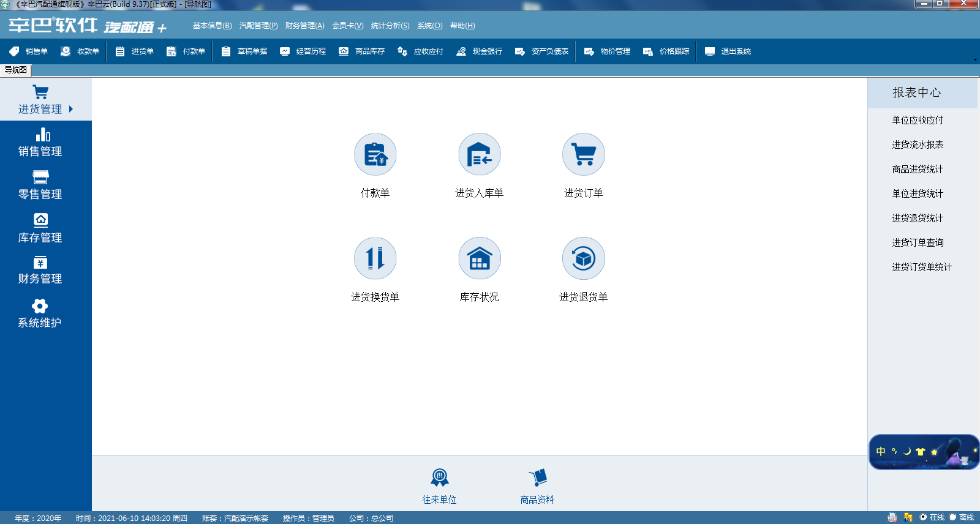This screenshot has height=524, width=980.
Task: Open 财务管理(A) menu
Action: pyautogui.click(x=305, y=26)
